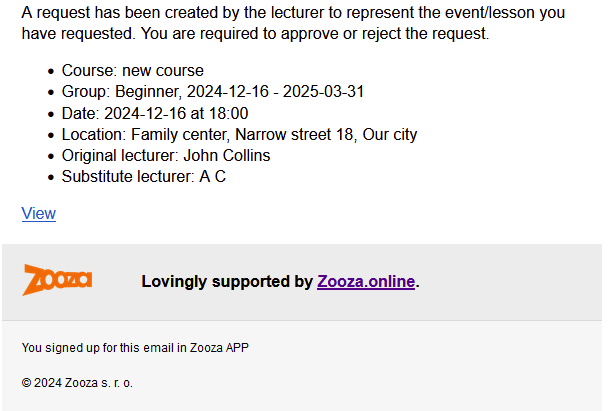
Task: Select the name John Collins
Action: click(x=227, y=156)
